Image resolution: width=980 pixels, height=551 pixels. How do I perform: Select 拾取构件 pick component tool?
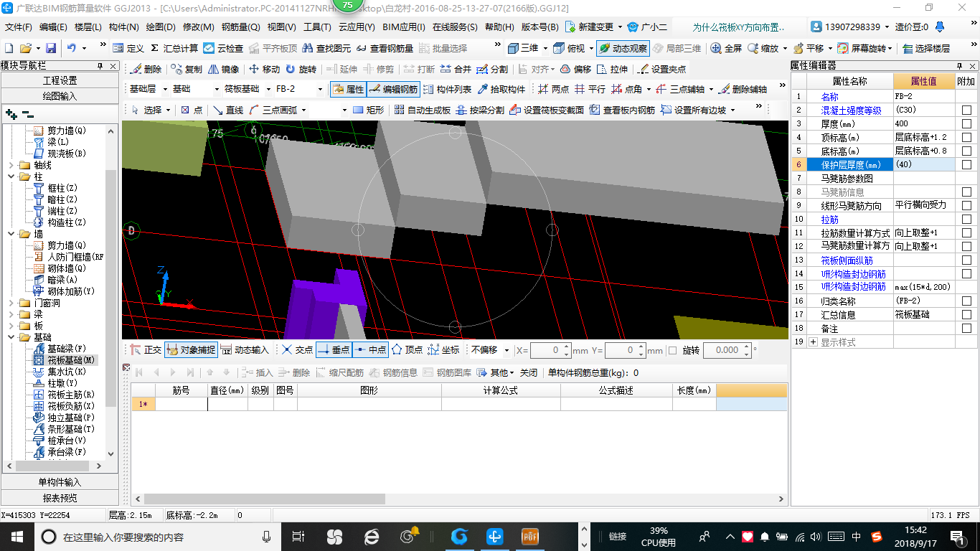(x=501, y=89)
